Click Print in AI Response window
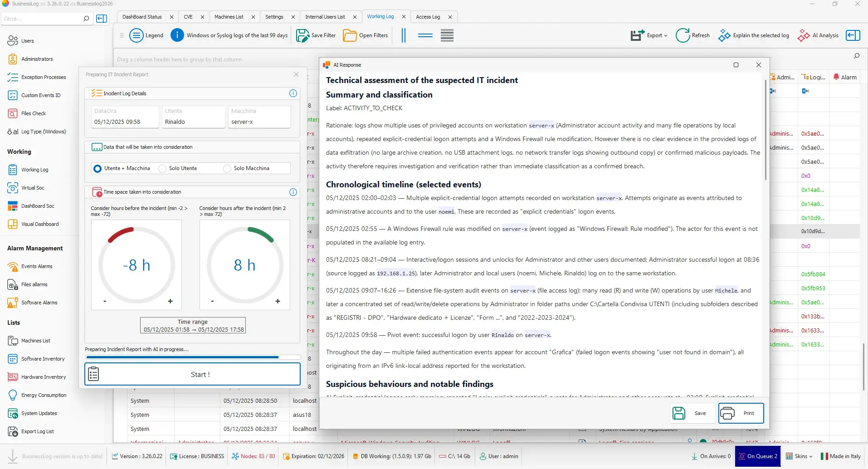The height and width of the screenshot is (469, 868). pos(741,413)
